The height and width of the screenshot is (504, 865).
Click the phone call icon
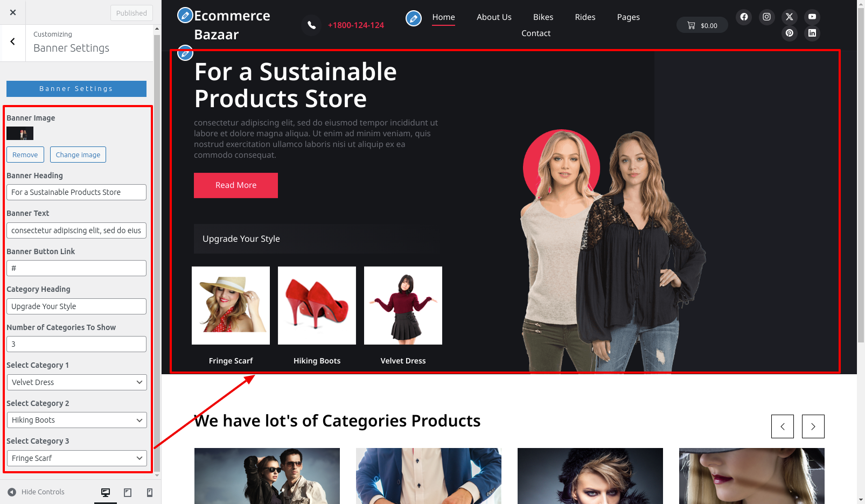pos(311,25)
